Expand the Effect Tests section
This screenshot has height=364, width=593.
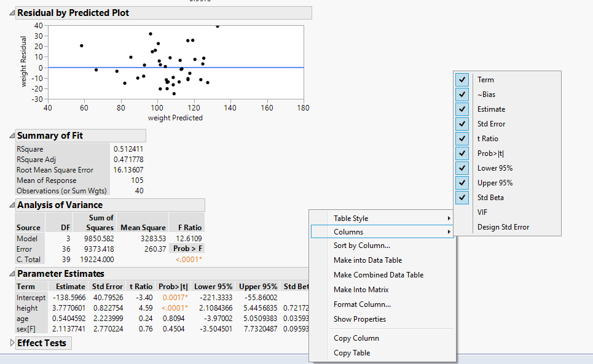tap(12, 343)
